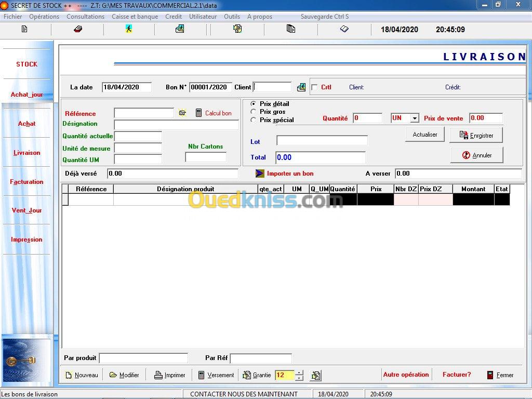Image resolution: width=532 pixels, height=399 pixels.
Task: Open the Consultations menu
Action: [x=85, y=17]
